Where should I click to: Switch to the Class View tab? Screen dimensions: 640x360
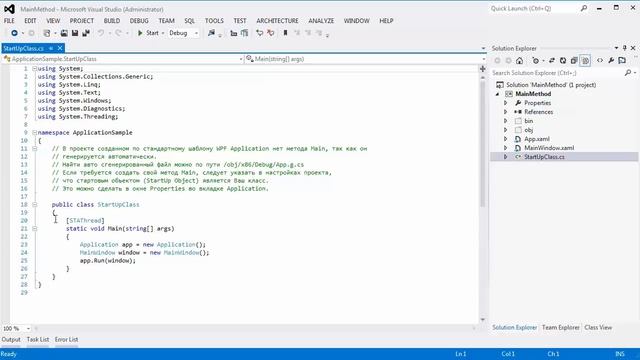(x=598, y=328)
